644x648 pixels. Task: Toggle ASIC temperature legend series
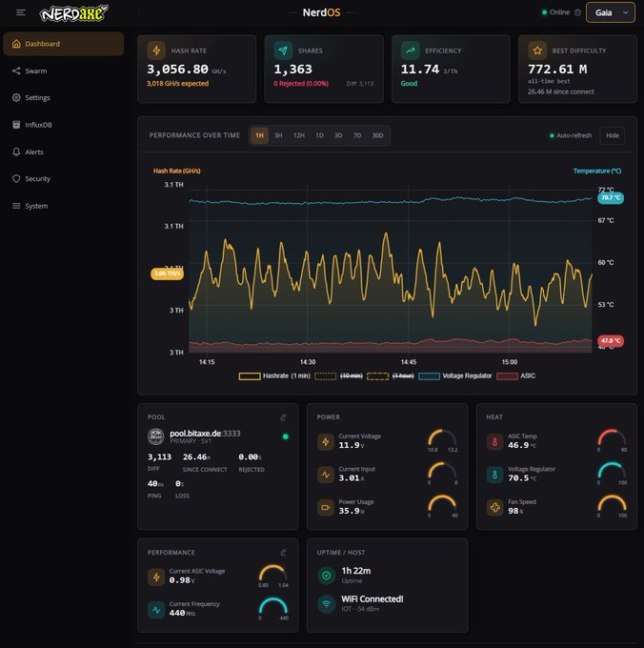[x=516, y=376]
